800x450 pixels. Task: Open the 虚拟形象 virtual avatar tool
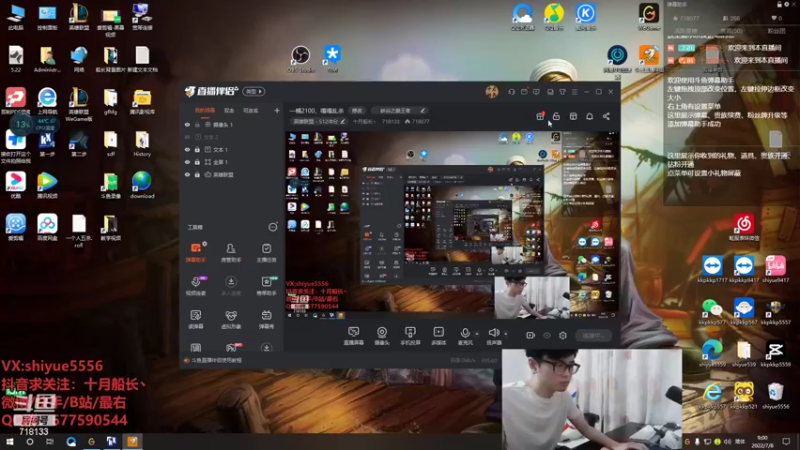coord(231,319)
